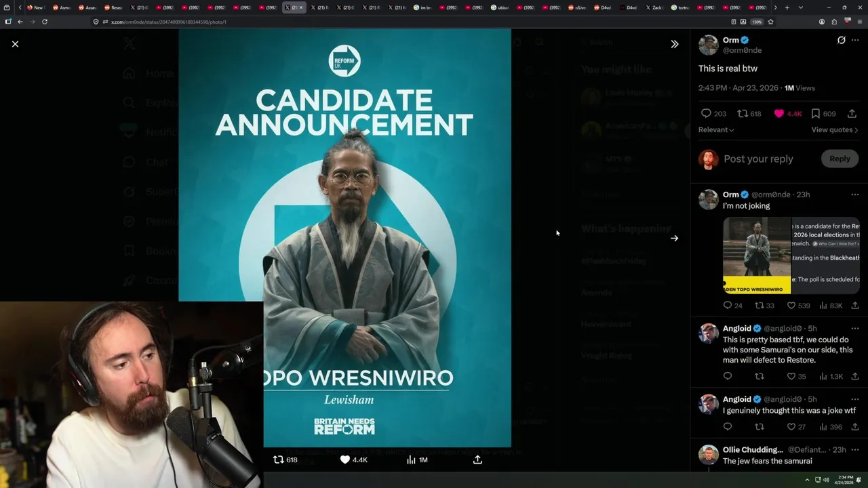Repost from photo overlay bar (618)

click(x=285, y=460)
